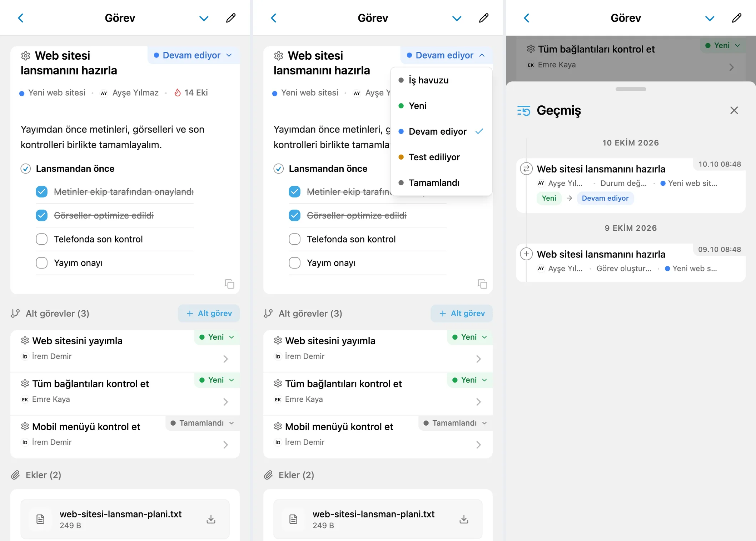Collapse the open 'Devam ediyor' dropdown in middle panel

tap(446, 55)
